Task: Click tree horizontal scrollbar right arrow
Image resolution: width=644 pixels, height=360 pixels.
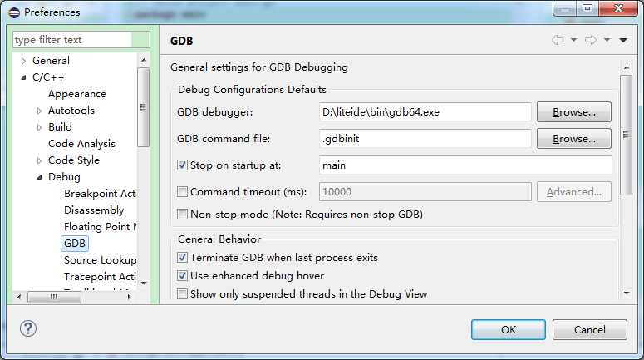Action: [x=129, y=297]
